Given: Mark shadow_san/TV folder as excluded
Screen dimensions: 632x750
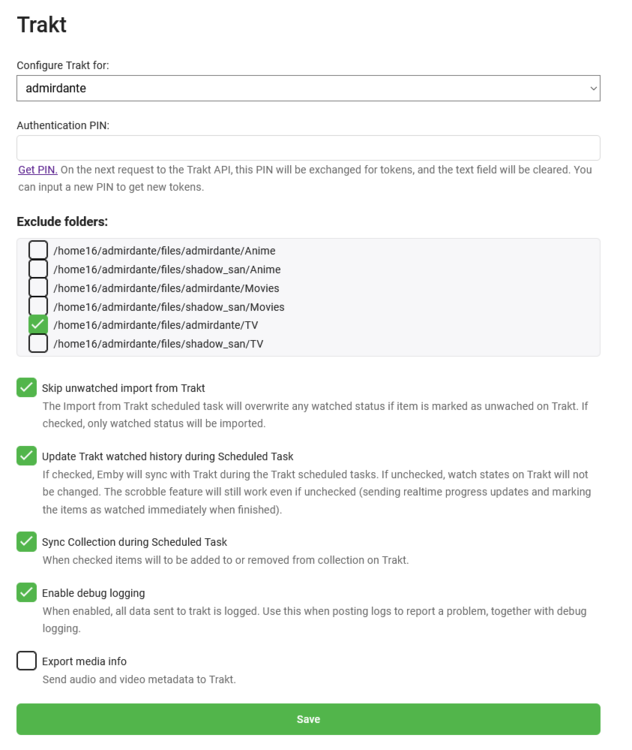Looking at the screenshot, I should [38, 344].
